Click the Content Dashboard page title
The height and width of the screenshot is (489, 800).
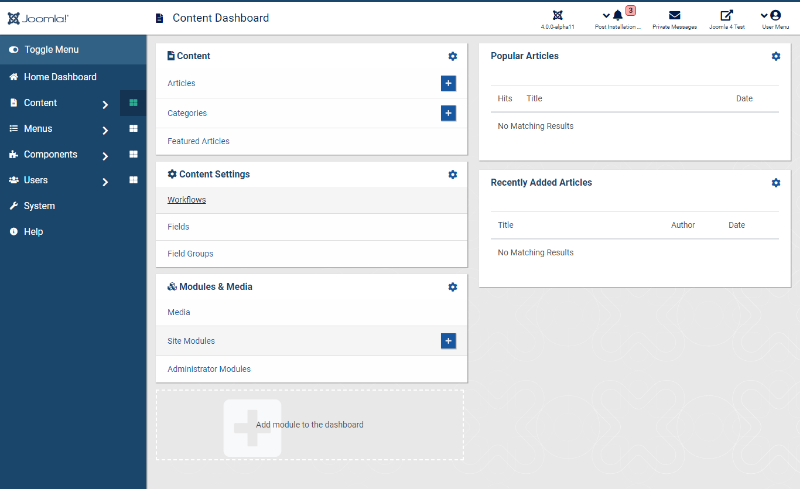[x=220, y=18]
